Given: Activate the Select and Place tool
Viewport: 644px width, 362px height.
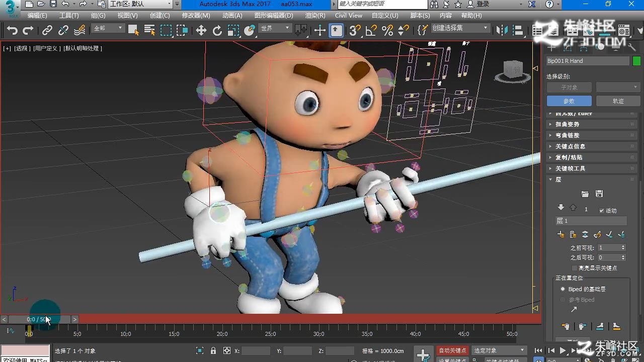Looking at the screenshot, I should point(250,31).
